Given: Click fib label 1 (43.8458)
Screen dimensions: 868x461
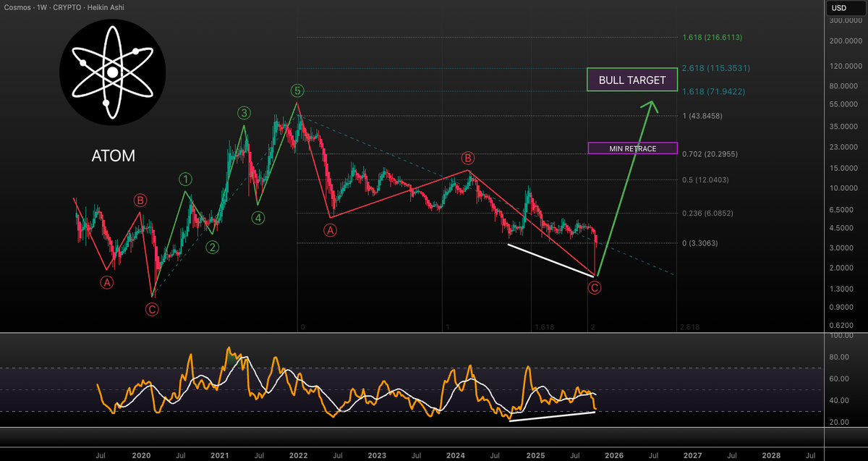Looking at the screenshot, I should click(702, 116).
